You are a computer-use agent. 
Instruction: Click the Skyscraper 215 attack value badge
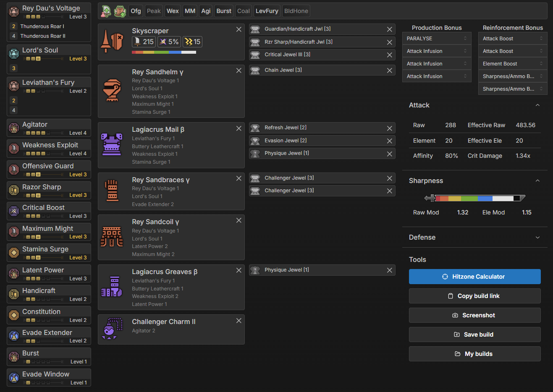pos(144,42)
